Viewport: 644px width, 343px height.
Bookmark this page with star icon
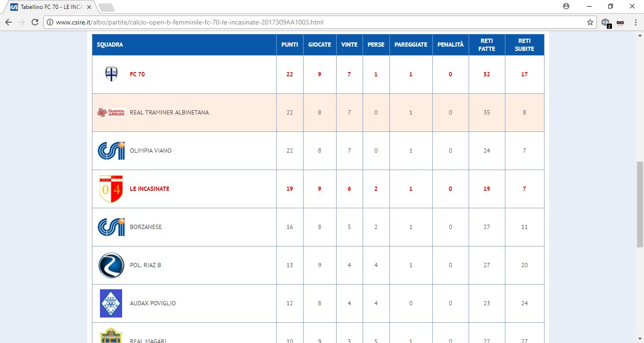click(590, 22)
